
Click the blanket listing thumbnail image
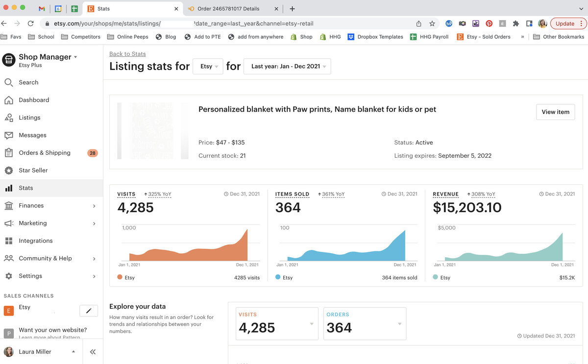point(153,131)
